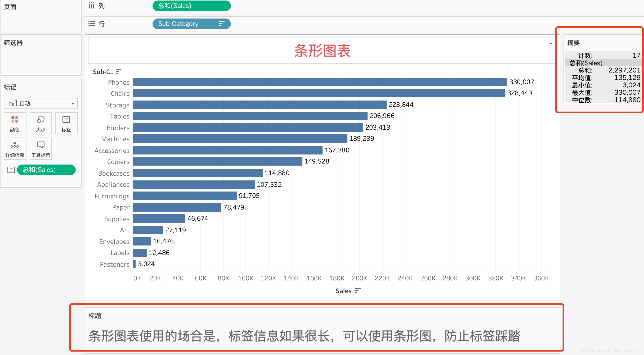Click the 330,007 bar value label
644x355 pixels.
pos(522,82)
